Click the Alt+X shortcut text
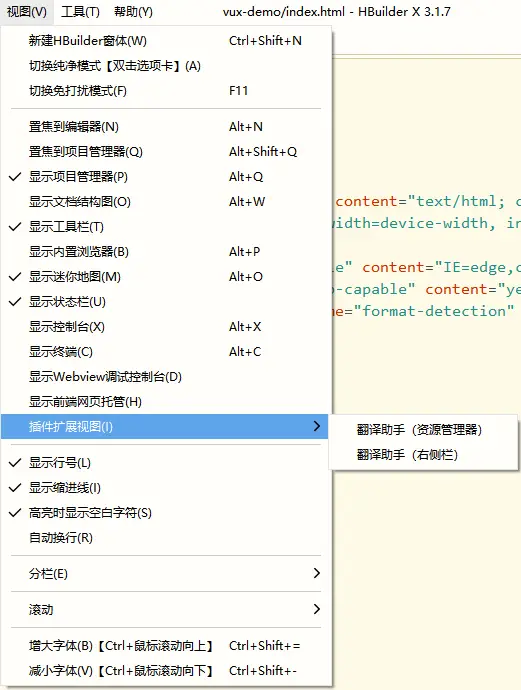 [x=245, y=327]
